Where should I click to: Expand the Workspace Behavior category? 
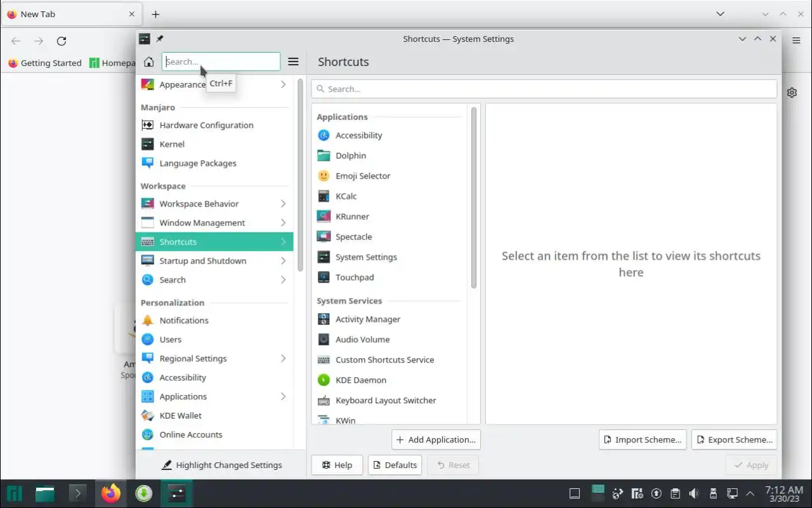click(283, 204)
